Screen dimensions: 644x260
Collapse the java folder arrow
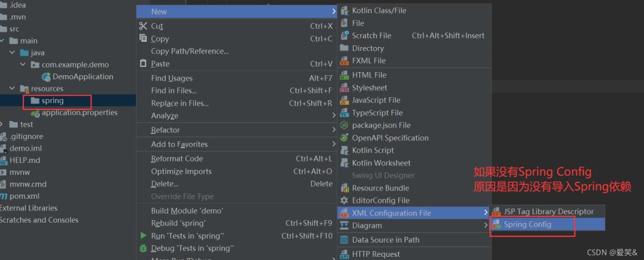coord(12,53)
